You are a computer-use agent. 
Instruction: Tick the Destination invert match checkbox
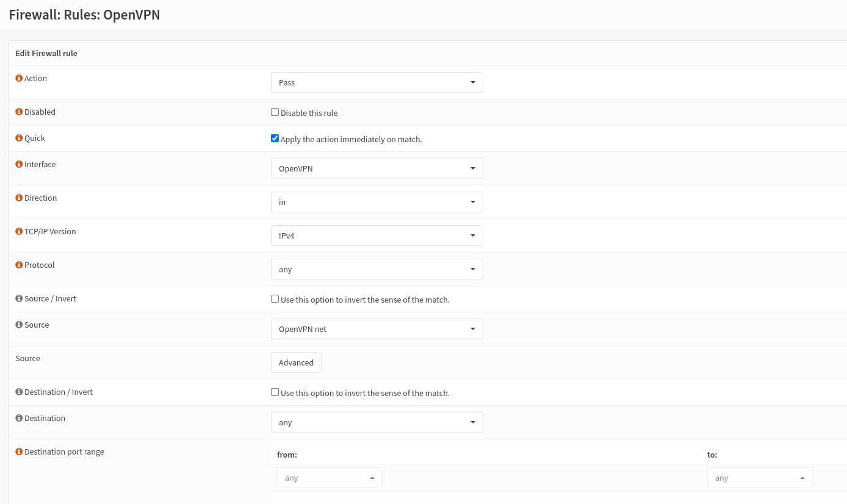pyautogui.click(x=275, y=392)
